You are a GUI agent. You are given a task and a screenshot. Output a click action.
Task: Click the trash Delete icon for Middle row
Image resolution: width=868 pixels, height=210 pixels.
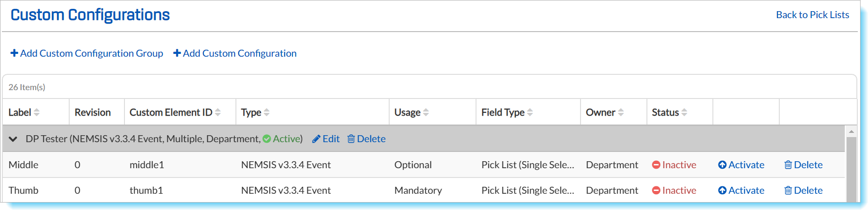(x=788, y=165)
